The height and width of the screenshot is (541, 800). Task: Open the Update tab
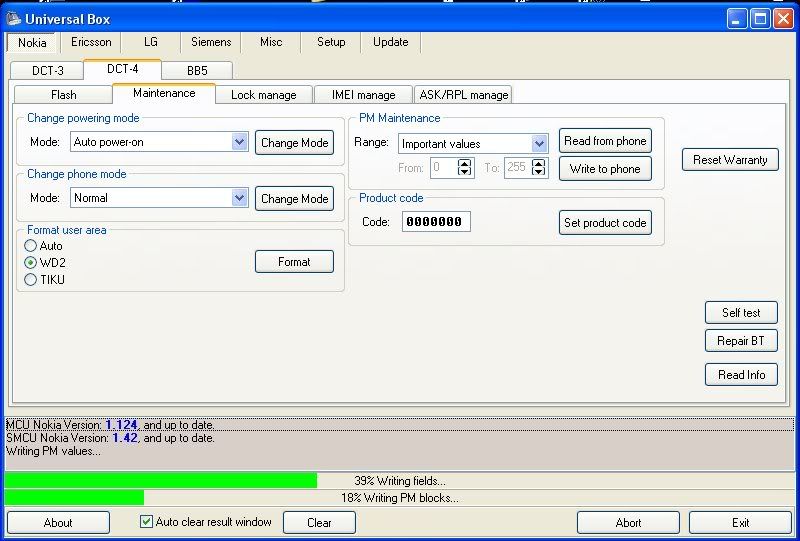(x=390, y=42)
